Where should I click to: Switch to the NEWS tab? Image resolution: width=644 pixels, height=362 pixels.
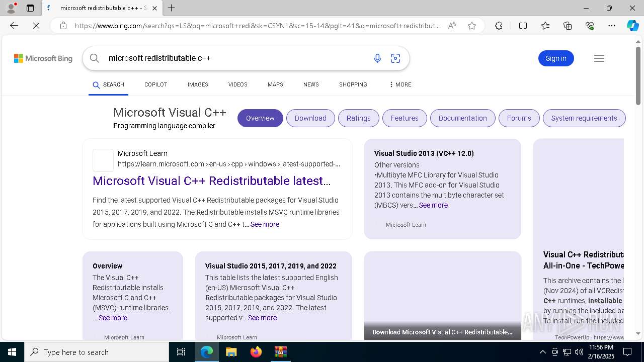[x=311, y=84]
